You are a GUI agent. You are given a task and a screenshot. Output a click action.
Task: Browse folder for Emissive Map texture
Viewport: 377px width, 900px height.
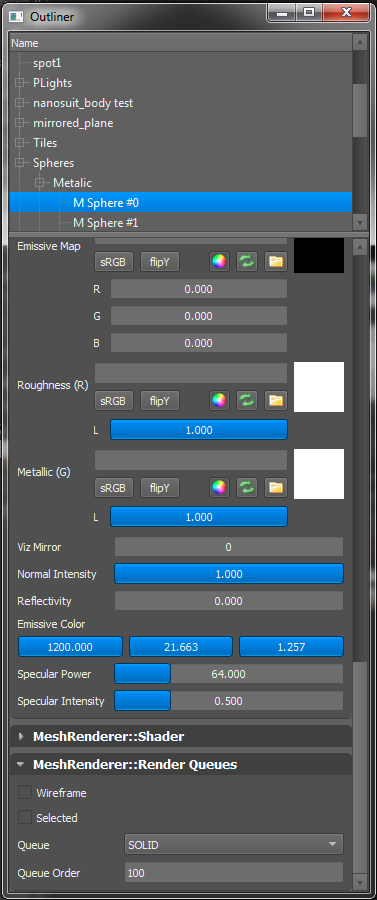coord(276,262)
